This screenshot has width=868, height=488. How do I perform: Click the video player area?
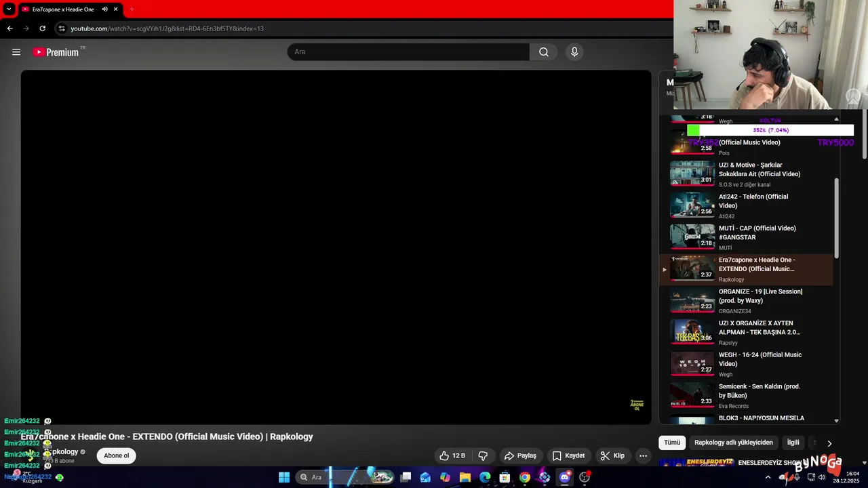point(336,247)
